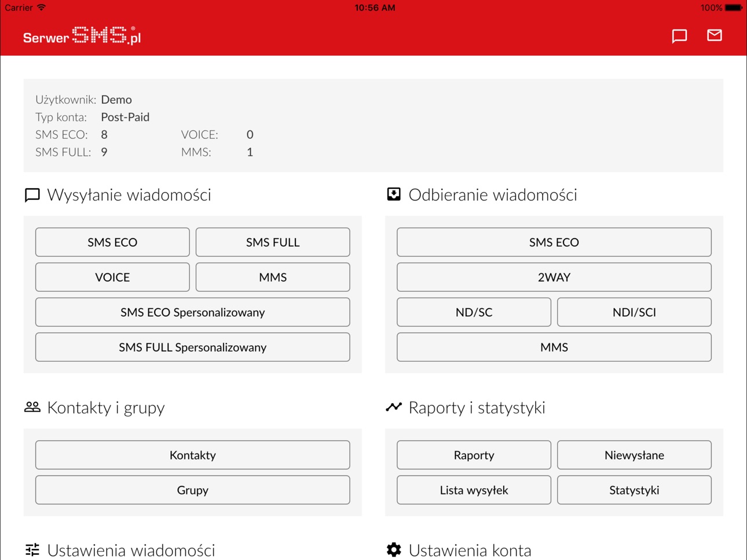Click the people icon beside Kontakty i grupy
The width and height of the screenshot is (747, 560).
tap(32, 407)
